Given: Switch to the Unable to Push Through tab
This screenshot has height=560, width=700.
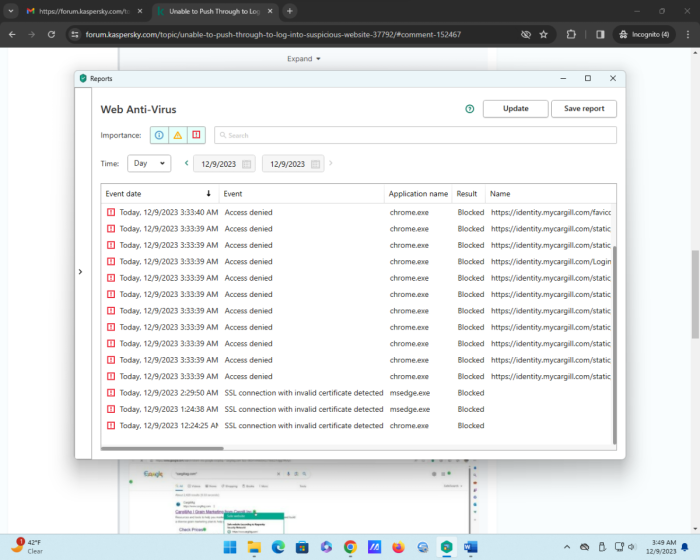Looking at the screenshot, I should [x=215, y=11].
